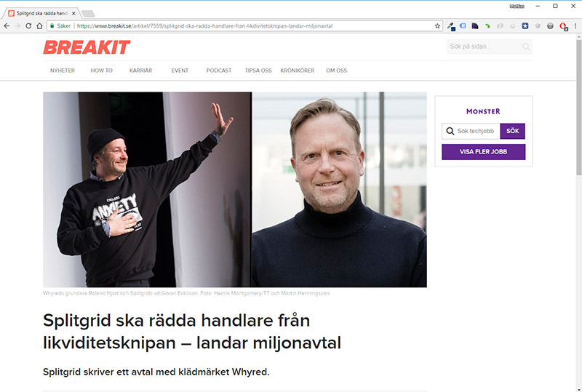582x392 pixels.
Task: Click the VISA FLER JOBB button
Action: click(483, 152)
